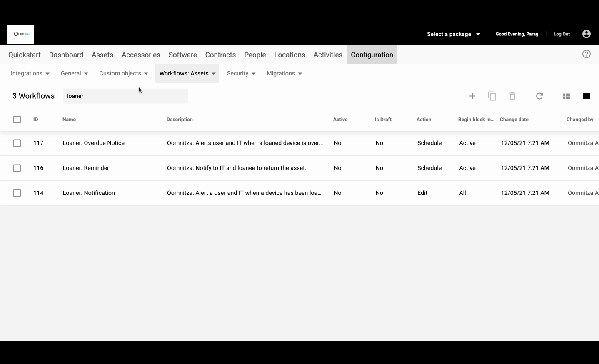The image size is (599, 364).
Task: Refresh the workflows list
Action: point(539,96)
